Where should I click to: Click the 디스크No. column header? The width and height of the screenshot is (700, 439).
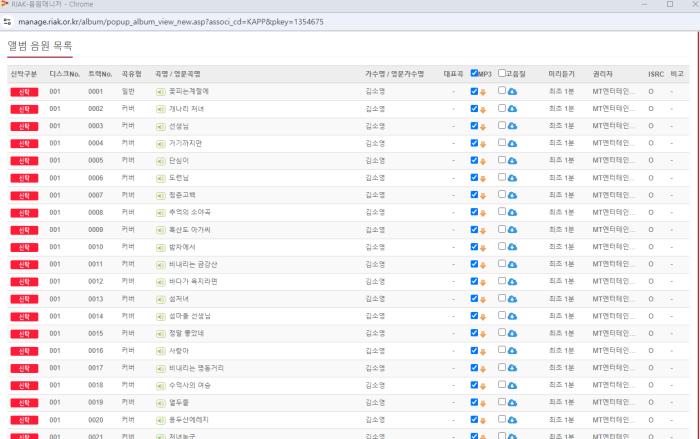[65, 74]
